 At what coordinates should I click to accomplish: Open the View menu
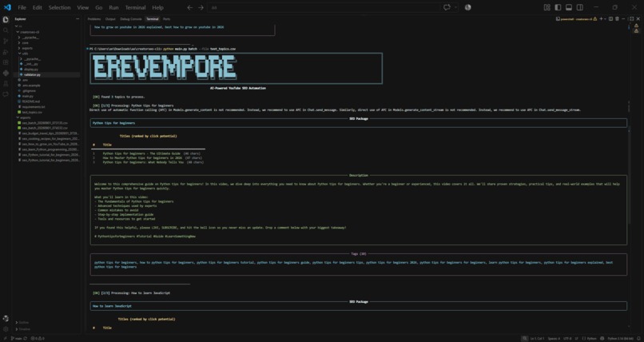[82, 7]
